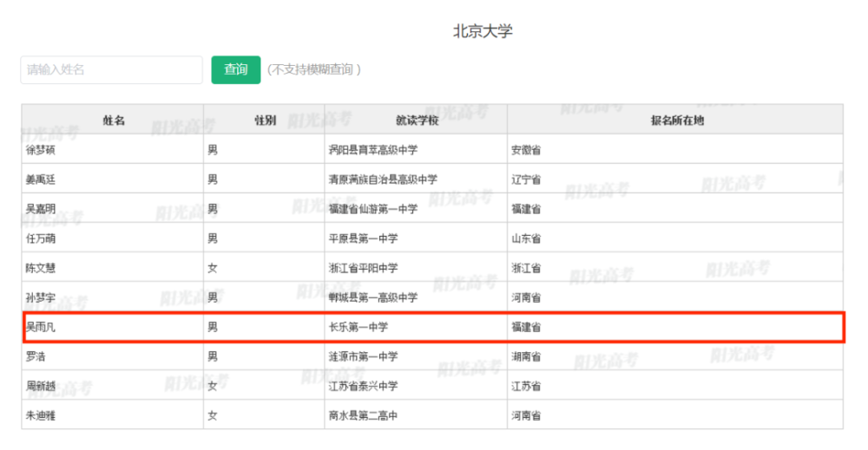
Task: Click the (不支持模糊查询) hint text
Action: pyautogui.click(x=314, y=69)
